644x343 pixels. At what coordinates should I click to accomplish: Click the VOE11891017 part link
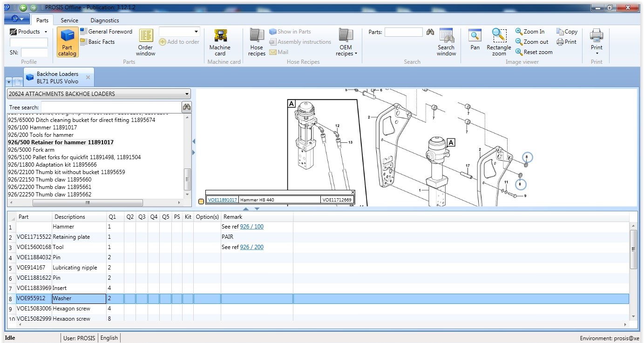[222, 200]
